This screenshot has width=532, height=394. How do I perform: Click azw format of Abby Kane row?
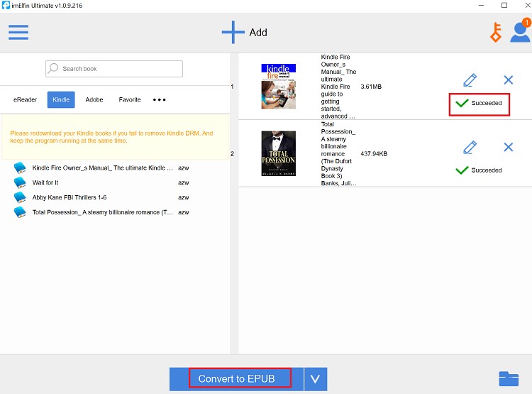pos(184,197)
